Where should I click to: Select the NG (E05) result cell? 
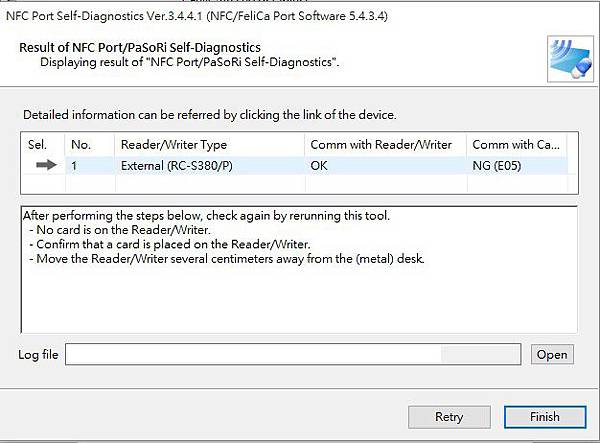pyautogui.click(x=497, y=165)
